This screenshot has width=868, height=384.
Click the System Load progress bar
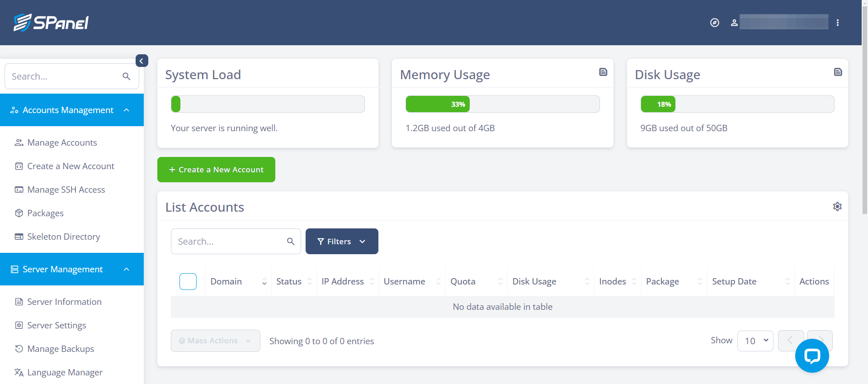tap(268, 104)
